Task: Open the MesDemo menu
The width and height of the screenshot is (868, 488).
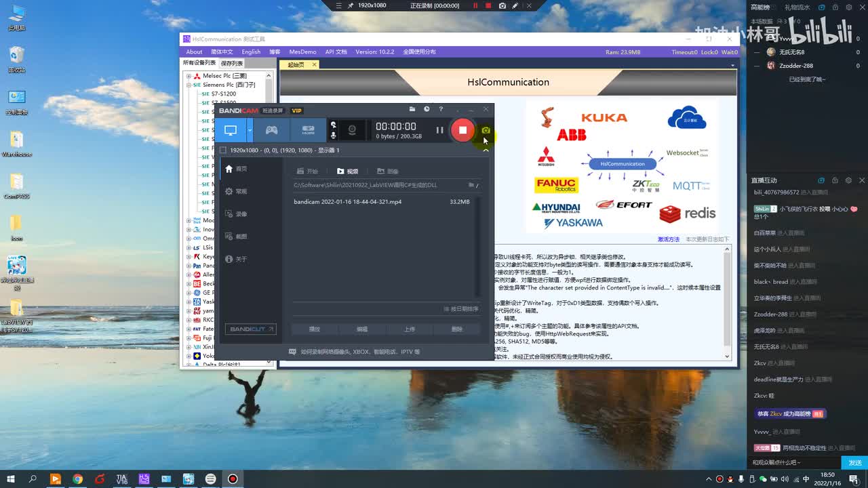Action: [x=302, y=52]
